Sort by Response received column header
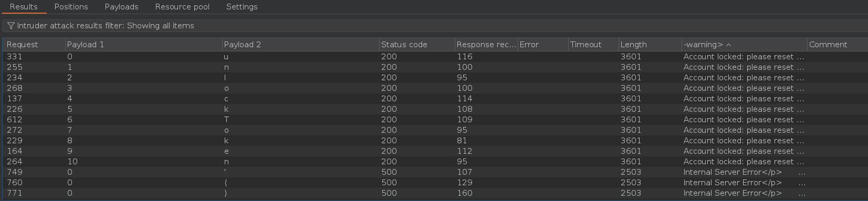868x201 pixels. [486, 45]
